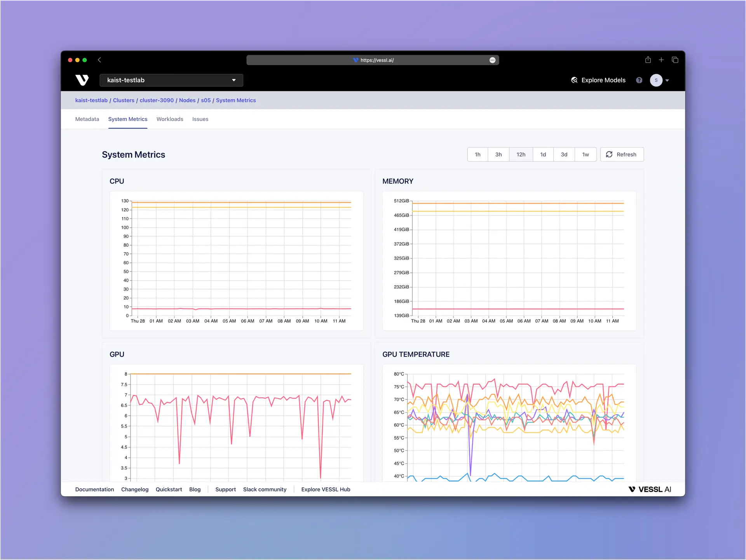746x560 pixels.
Task: Expand the kaist-testlab organization dropdown
Action: (x=171, y=80)
